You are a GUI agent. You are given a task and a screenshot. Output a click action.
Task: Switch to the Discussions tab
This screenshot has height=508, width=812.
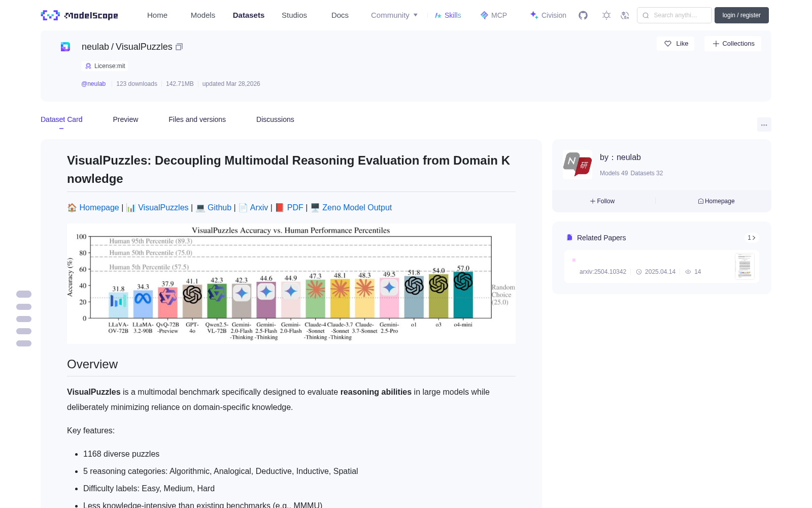click(x=275, y=119)
